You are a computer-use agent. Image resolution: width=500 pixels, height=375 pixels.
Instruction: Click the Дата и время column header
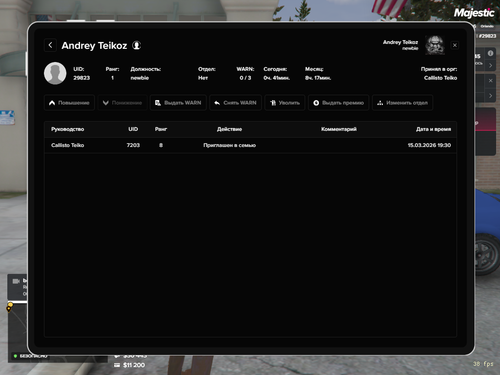433,129
